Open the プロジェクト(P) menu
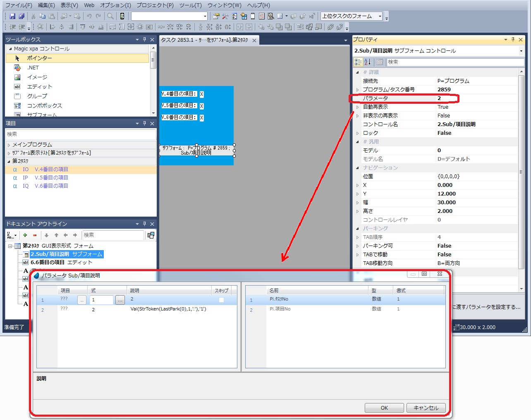Viewport: 531px width, 420px height. coord(155,5)
